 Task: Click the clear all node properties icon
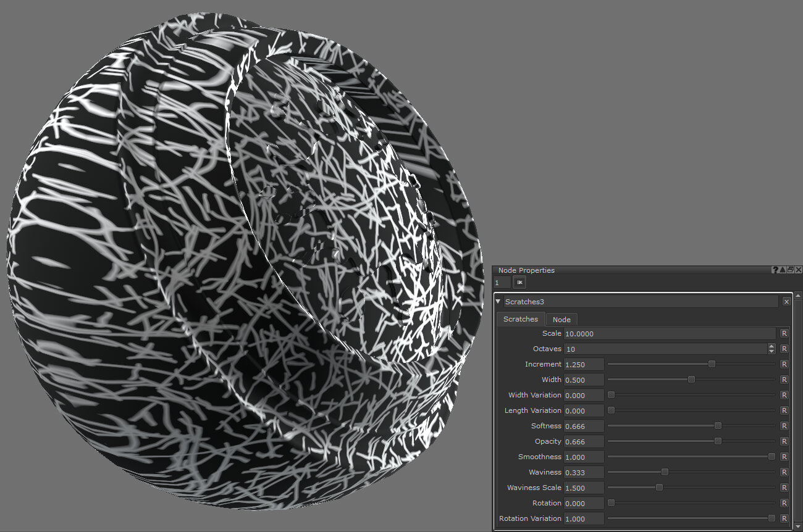pyautogui.click(x=519, y=282)
